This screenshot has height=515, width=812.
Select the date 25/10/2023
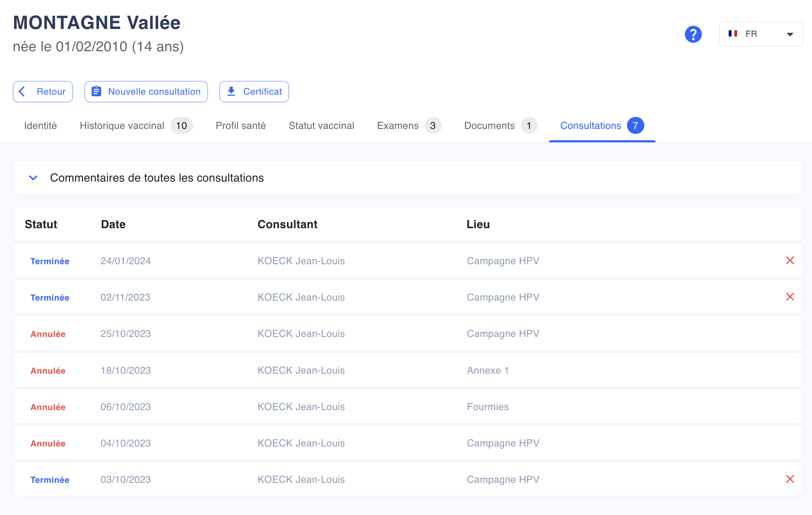click(x=126, y=334)
